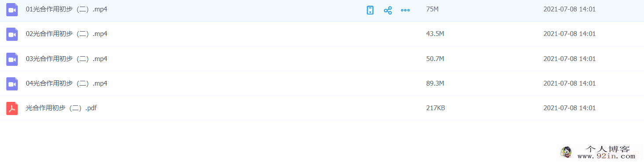This screenshot has width=644, height=162.
Task: Select the 43.5M size cell
Action: click(435, 34)
